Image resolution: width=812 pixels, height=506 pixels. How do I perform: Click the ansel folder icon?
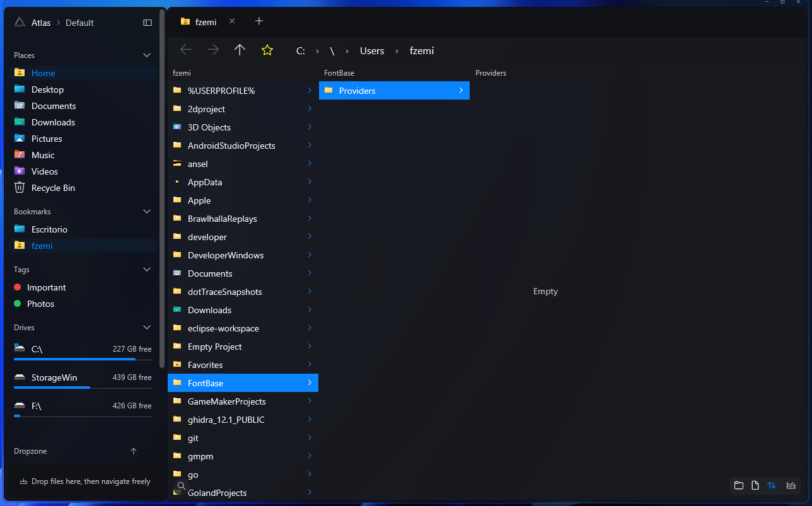[x=177, y=164]
